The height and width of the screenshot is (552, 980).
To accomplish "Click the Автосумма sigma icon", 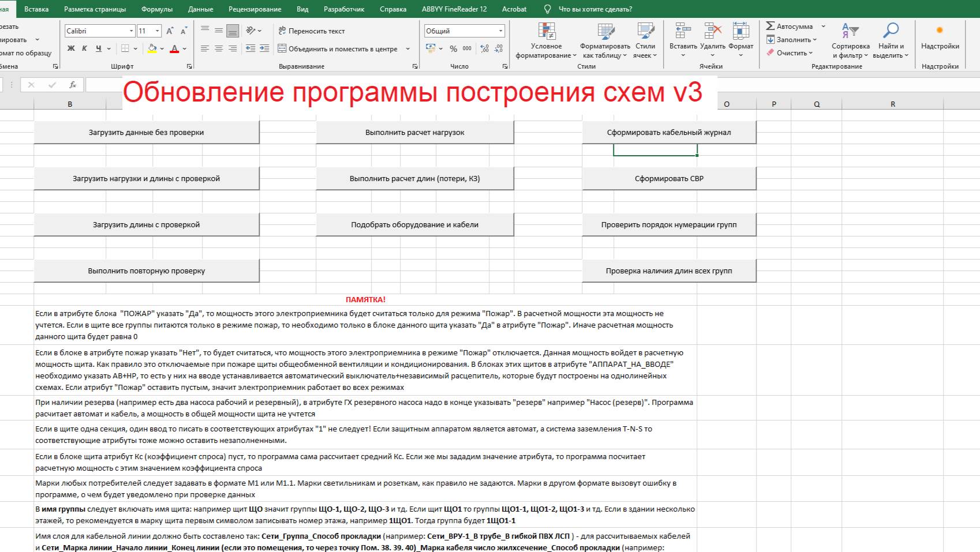I will [x=770, y=26].
